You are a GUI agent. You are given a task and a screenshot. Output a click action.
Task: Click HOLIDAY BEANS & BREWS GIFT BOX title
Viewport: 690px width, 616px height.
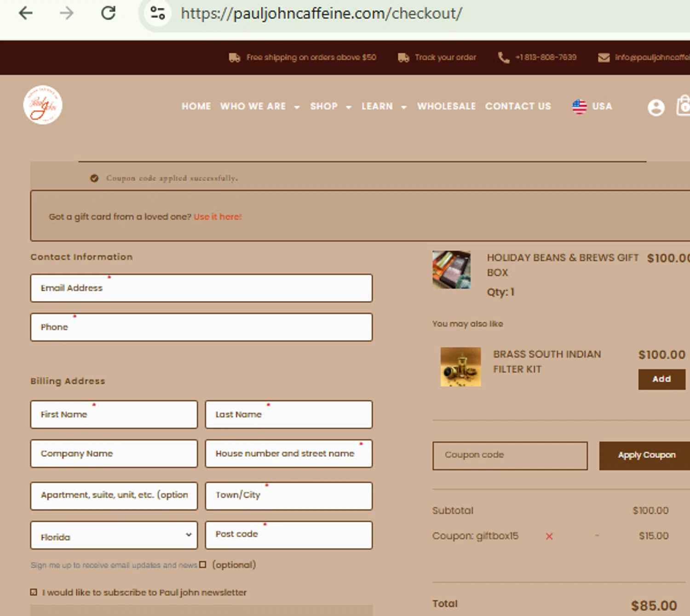[563, 265]
